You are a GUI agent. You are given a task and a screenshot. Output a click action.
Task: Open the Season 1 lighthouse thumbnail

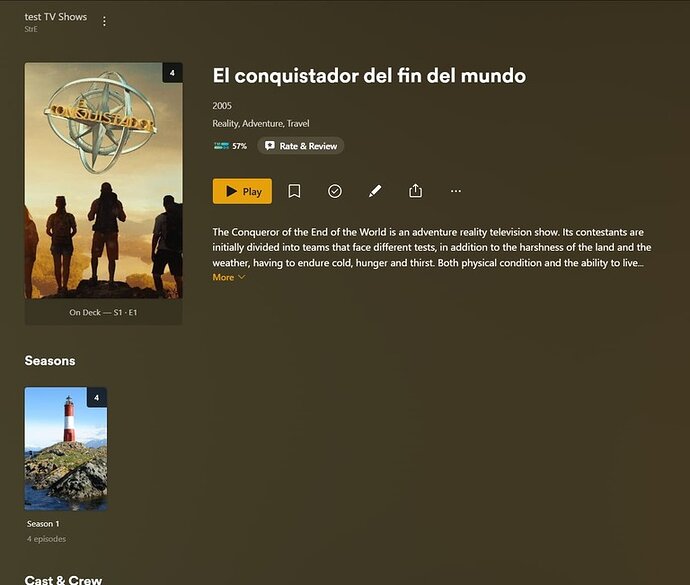(66, 449)
